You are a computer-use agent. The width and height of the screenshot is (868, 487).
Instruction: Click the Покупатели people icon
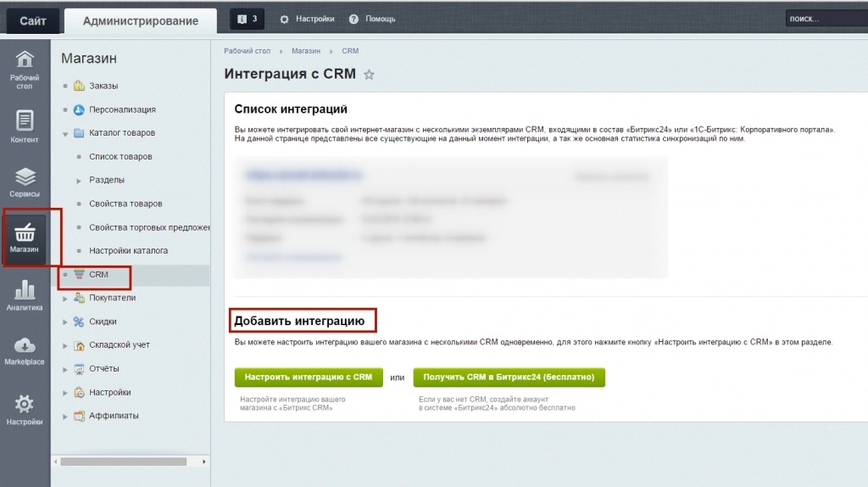pyautogui.click(x=79, y=298)
